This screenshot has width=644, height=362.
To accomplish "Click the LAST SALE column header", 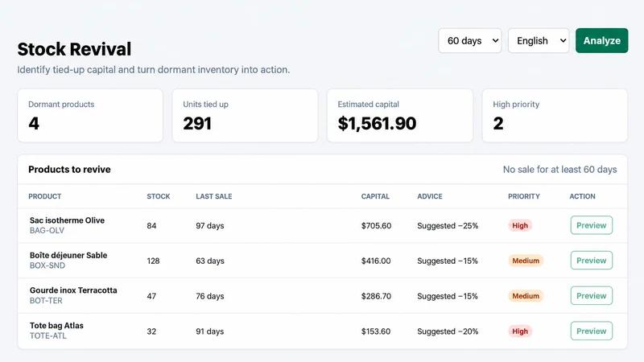I will click(214, 196).
